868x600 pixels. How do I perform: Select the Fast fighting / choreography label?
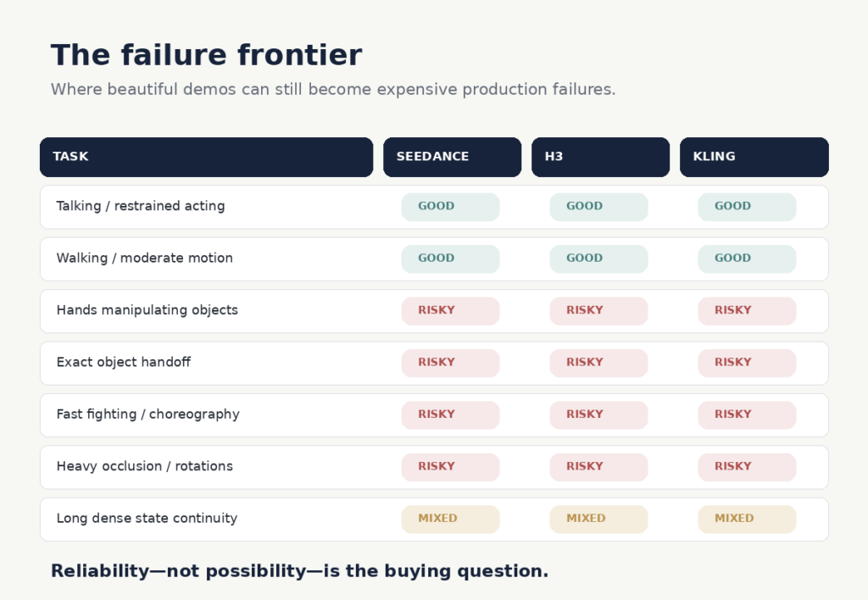pos(147,414)
